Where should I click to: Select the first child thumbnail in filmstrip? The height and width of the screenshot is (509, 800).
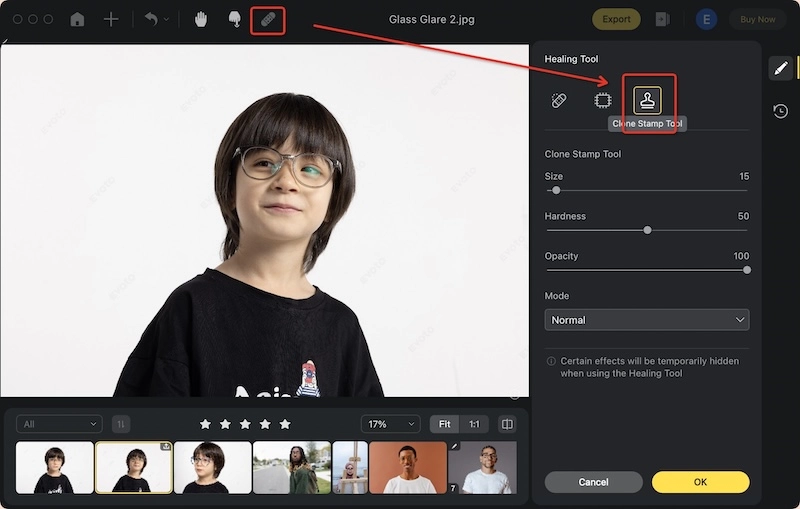[55, 468]
